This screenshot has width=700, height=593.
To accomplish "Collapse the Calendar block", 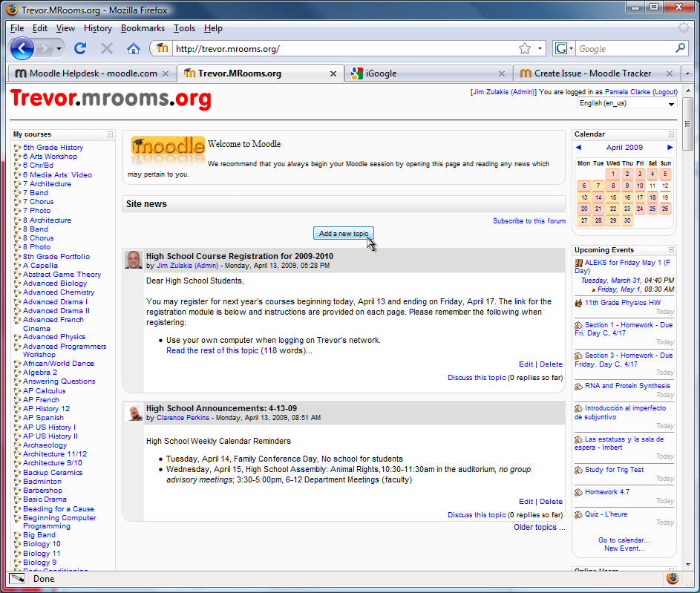I will (672, 134).
